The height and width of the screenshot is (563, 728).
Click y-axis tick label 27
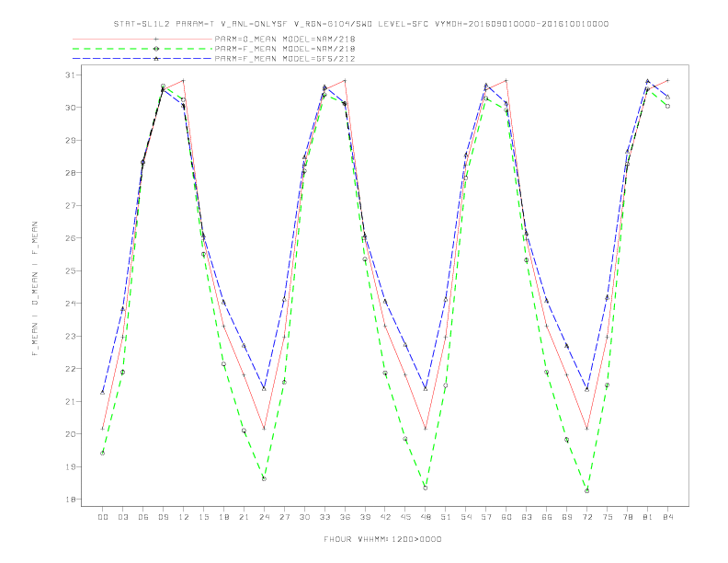(x=71, y=205)
